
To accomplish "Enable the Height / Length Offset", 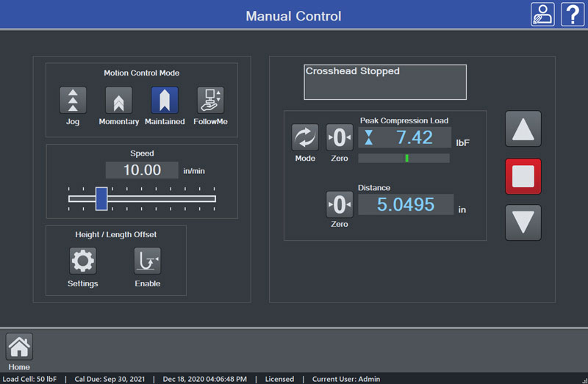I will (x=147, y=261).
